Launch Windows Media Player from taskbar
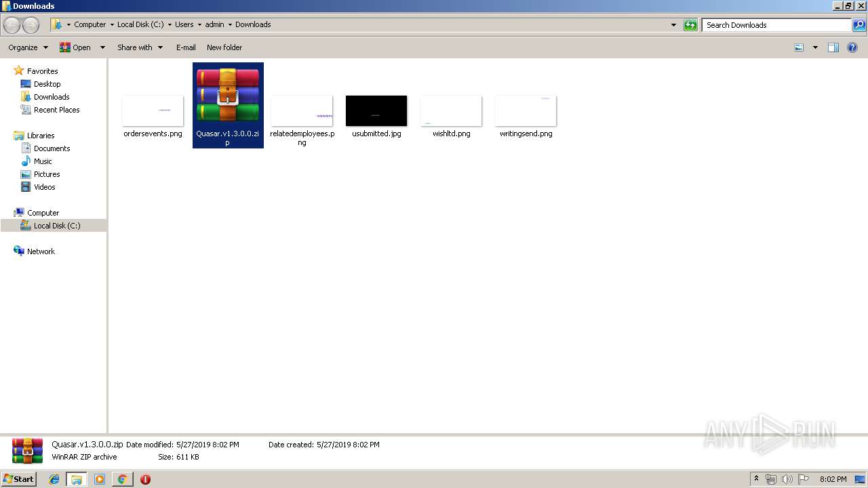 [x=100, y=479]
